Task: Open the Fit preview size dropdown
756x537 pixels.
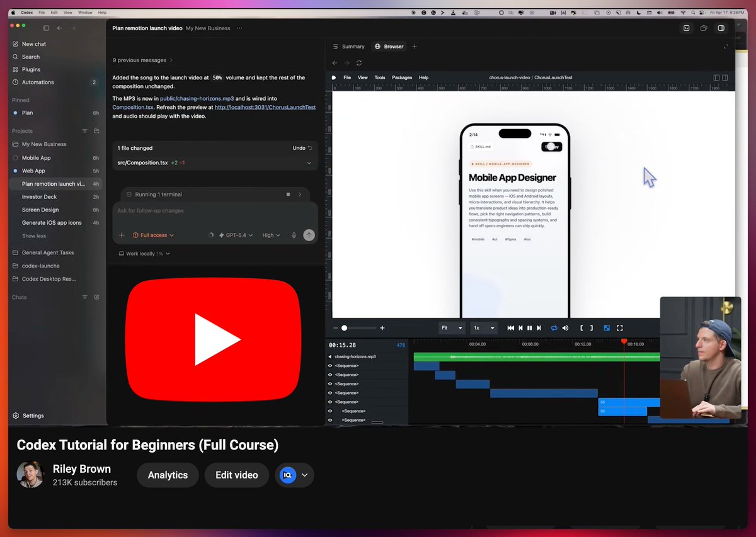Action: (x=452, y=328)
